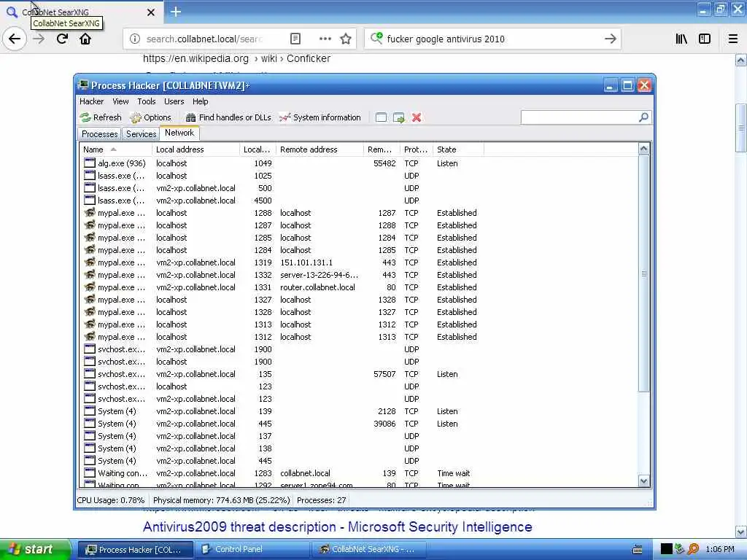Sort by the State column header
The height and width of the screenshot is (560, 747).
458,149
